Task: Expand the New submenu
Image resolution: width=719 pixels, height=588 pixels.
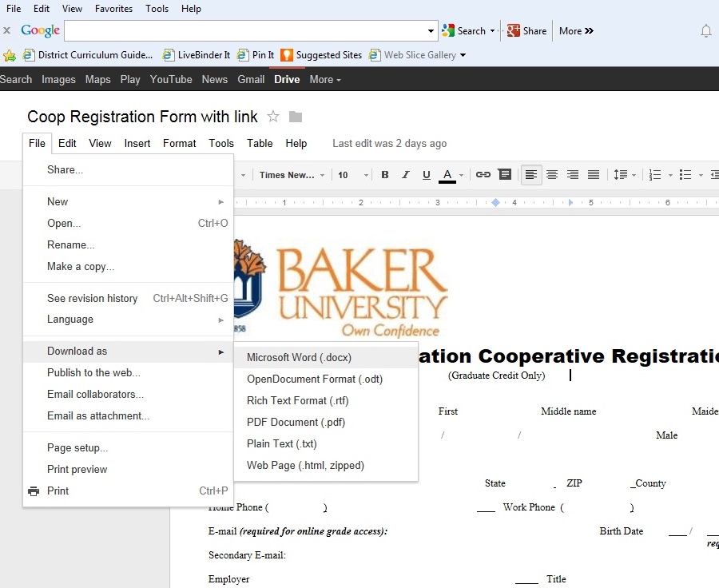Action: click(129, 202)
